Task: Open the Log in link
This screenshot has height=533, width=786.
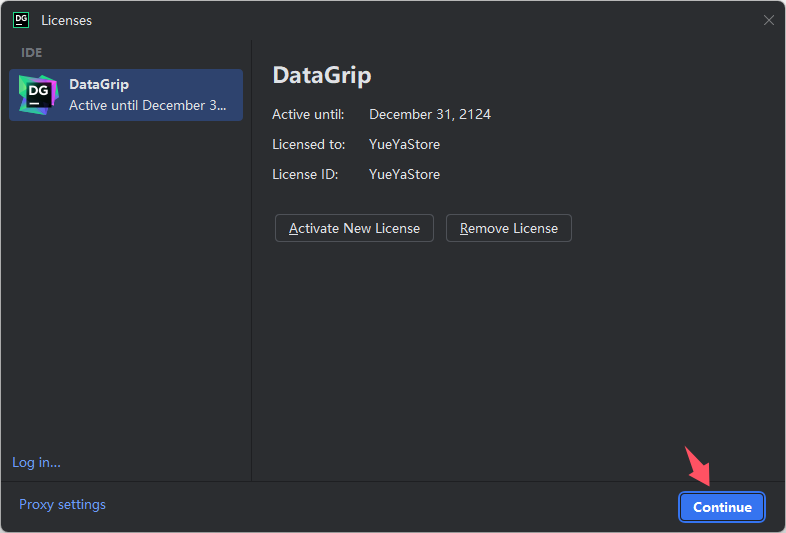Action: (x=36, y=462)
